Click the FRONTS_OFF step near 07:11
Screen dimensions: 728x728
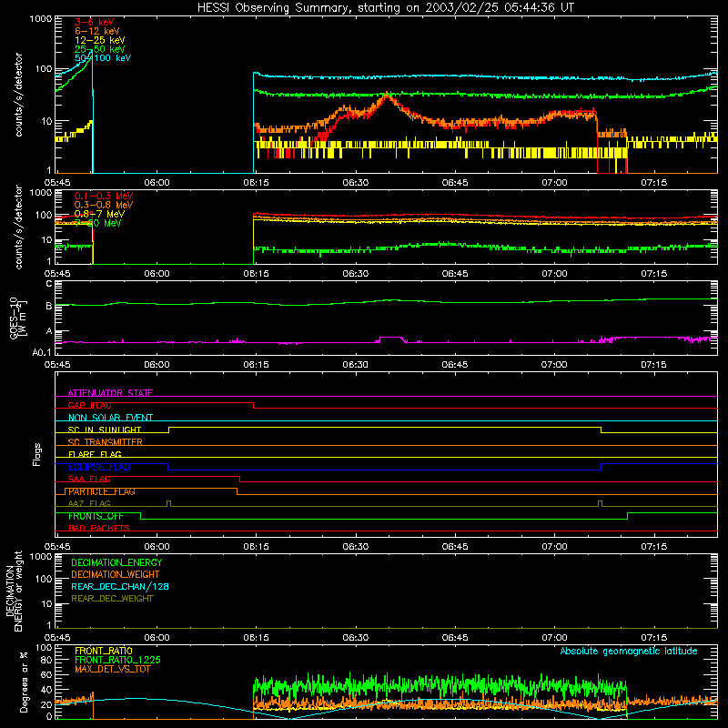[627, 516]
